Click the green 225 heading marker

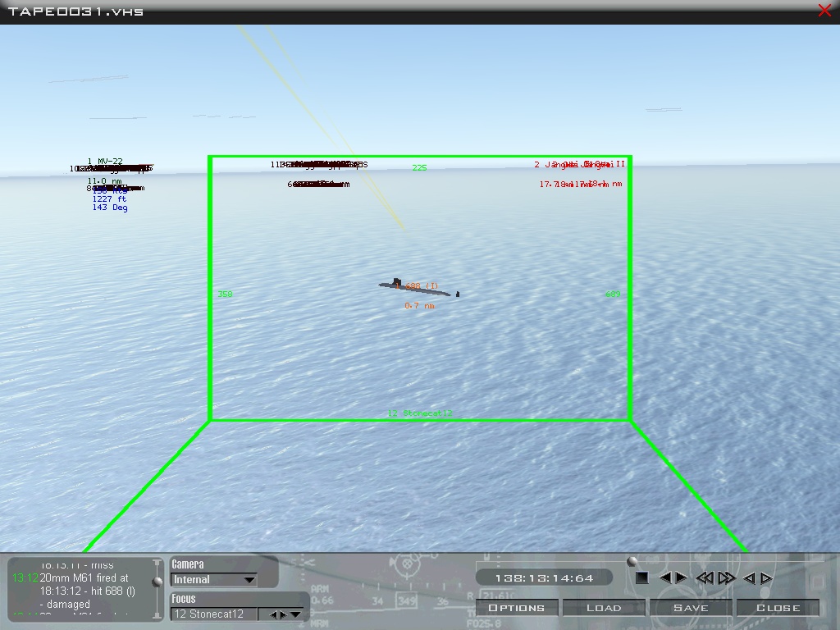click(419, 167)
